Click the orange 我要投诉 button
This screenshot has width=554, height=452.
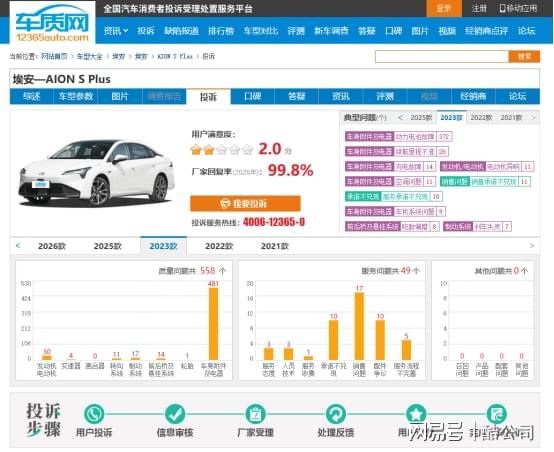(x=245, y=204)
